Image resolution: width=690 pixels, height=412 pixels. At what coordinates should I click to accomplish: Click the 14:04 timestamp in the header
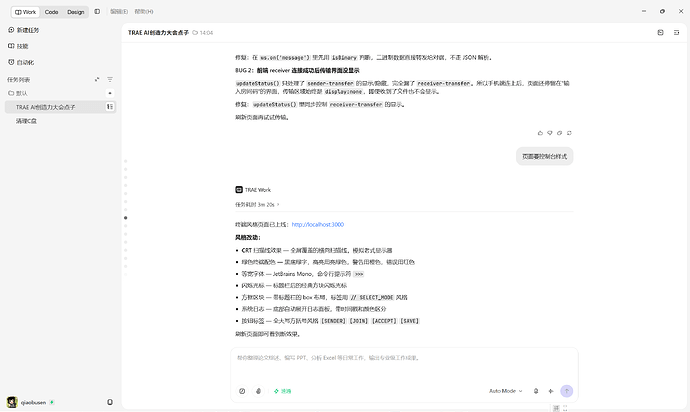(206, 33)
